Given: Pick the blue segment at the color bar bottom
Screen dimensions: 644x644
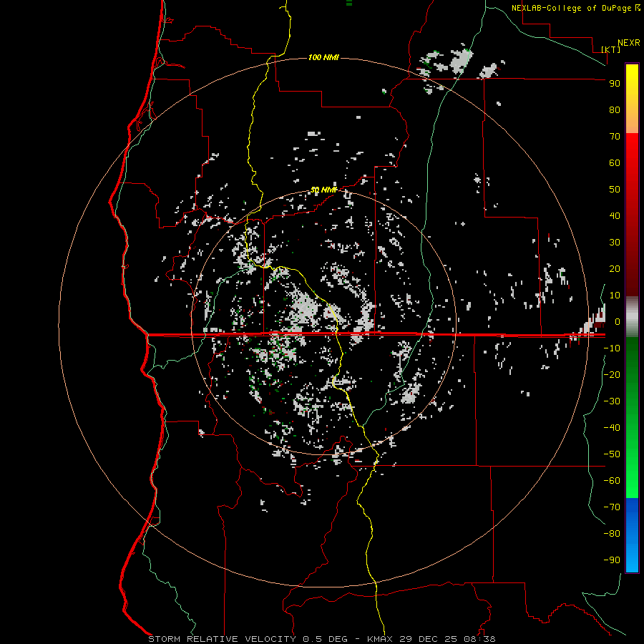Looking at the screenshot, I should pyautogui.click(x=632, y=535).
